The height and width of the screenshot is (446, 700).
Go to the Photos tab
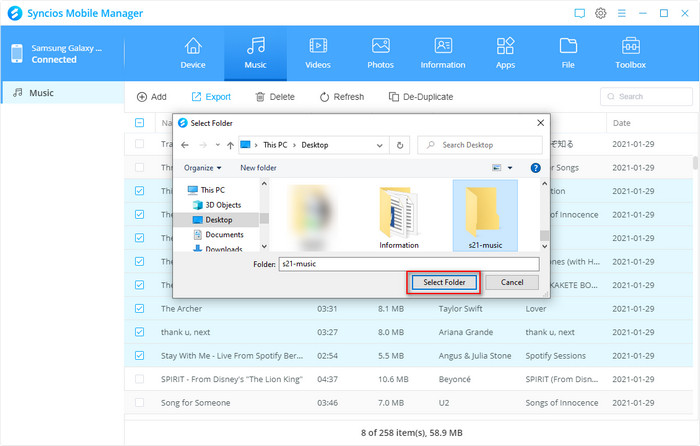(x=380, y=53)
